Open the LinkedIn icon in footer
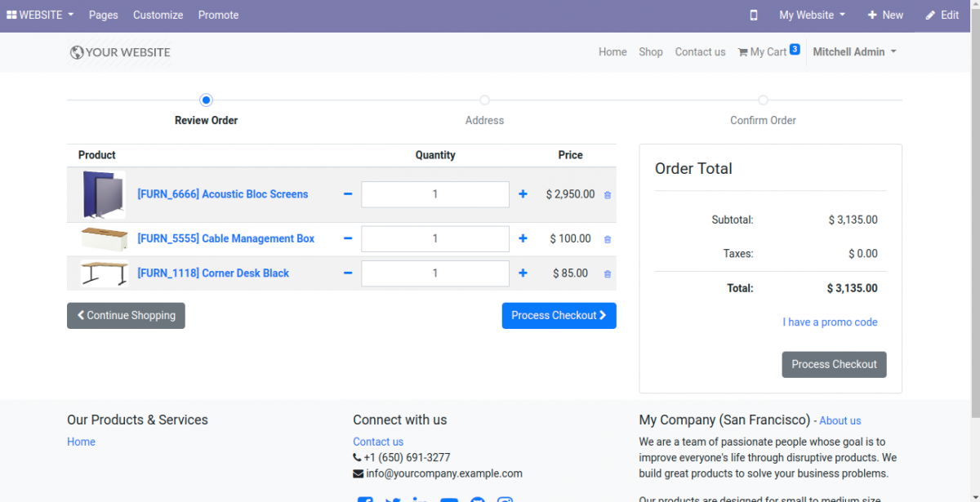The image size is (980, 502). [420, 500]
